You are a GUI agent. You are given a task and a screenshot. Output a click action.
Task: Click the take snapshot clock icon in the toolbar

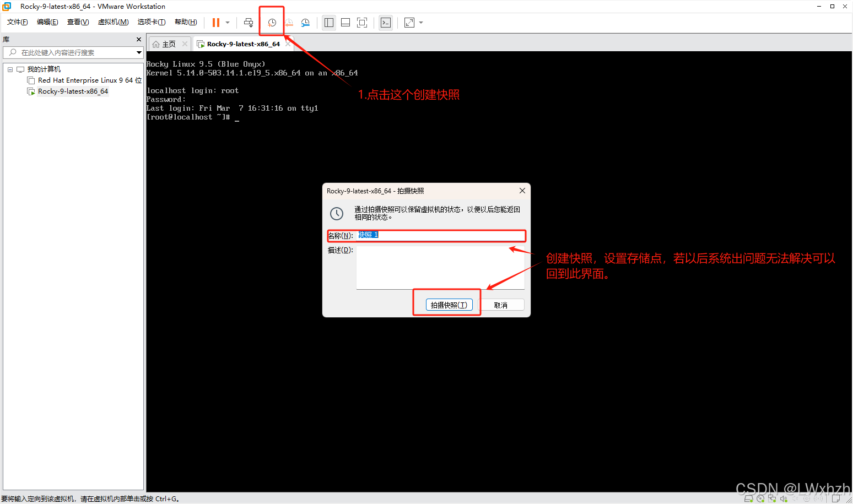pos(272,23)
